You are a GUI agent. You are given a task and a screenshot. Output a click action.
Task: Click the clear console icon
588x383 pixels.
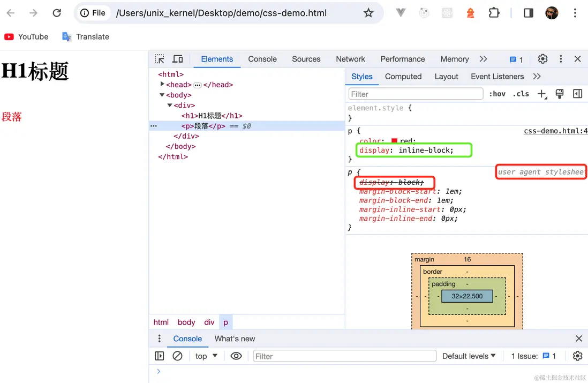[x=177, y=356]
